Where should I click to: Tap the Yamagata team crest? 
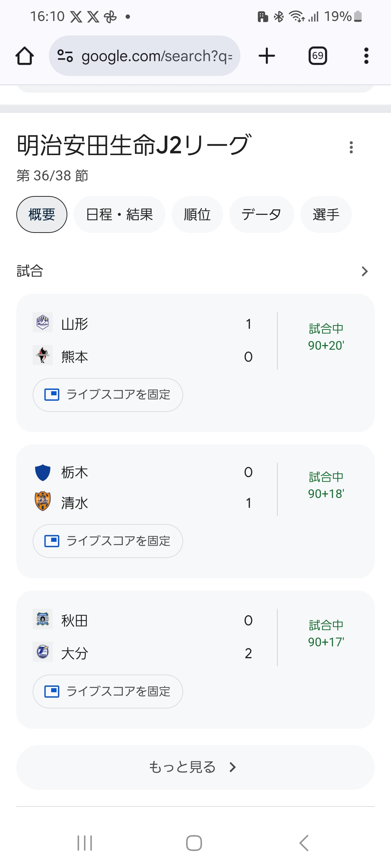[x=43, y=322]
